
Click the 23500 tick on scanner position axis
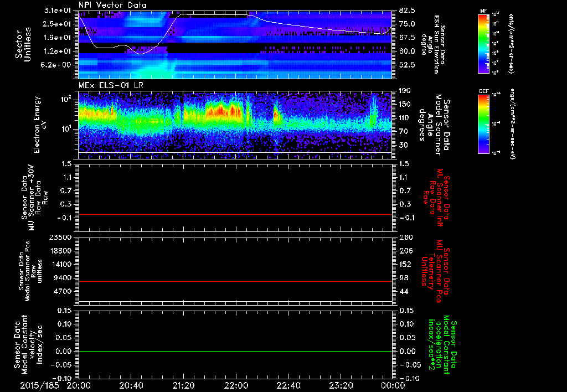[61, 237]
